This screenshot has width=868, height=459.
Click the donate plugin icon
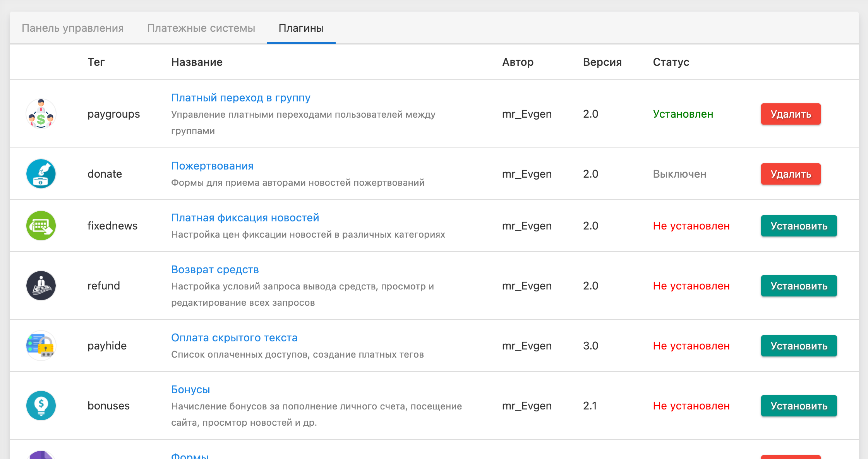click(41, 174)
